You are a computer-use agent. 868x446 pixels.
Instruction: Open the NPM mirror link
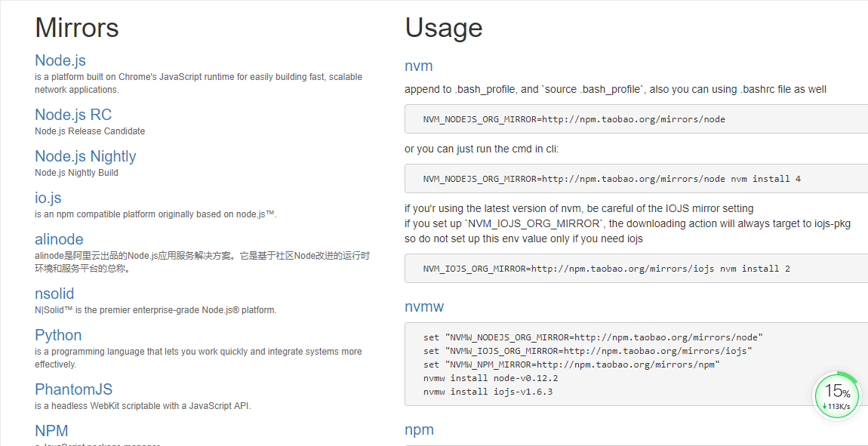(x=51, y=430)
